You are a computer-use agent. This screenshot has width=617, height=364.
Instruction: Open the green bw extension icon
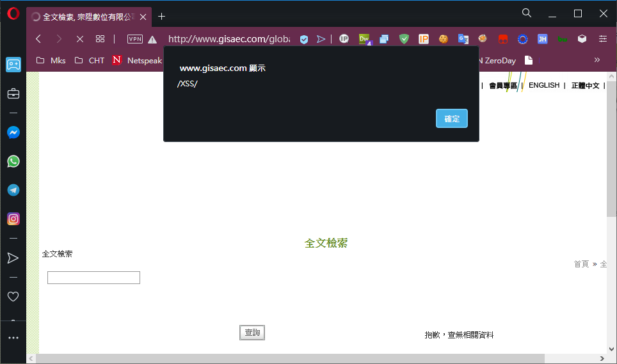click(563, 39)
